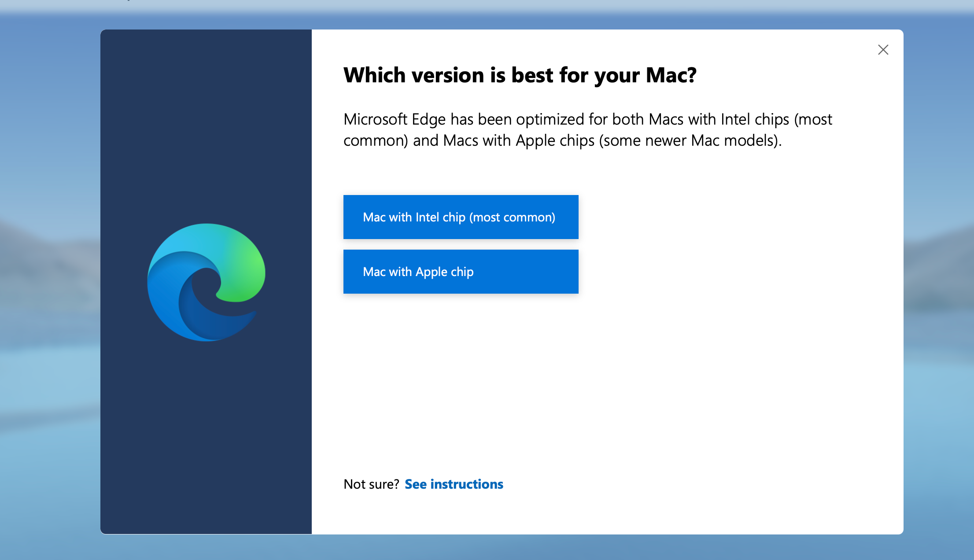Screen dimensions: 974x560
Task: Click the dark navy panel below the logo
Action: tap(206, 440)
